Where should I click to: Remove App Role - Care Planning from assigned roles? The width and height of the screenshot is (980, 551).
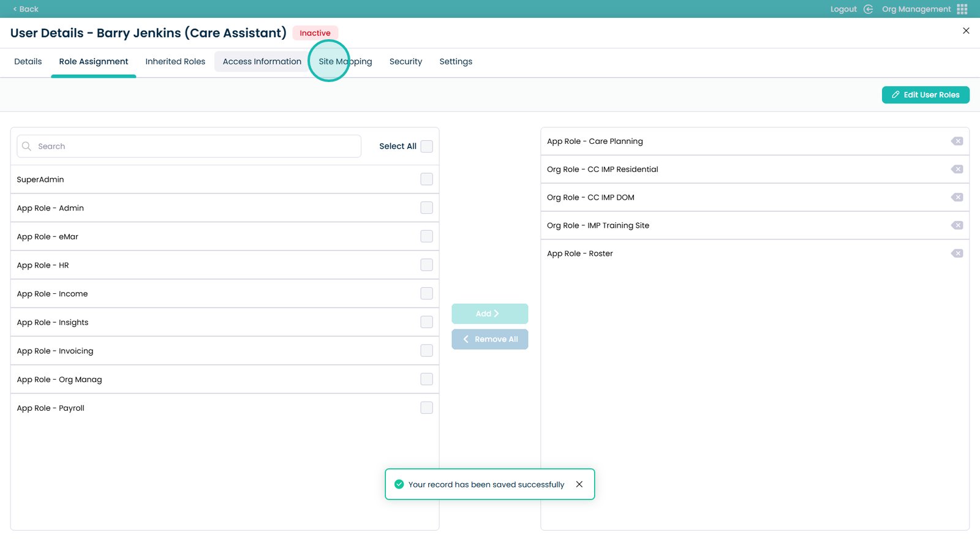(x=957, y=141)
